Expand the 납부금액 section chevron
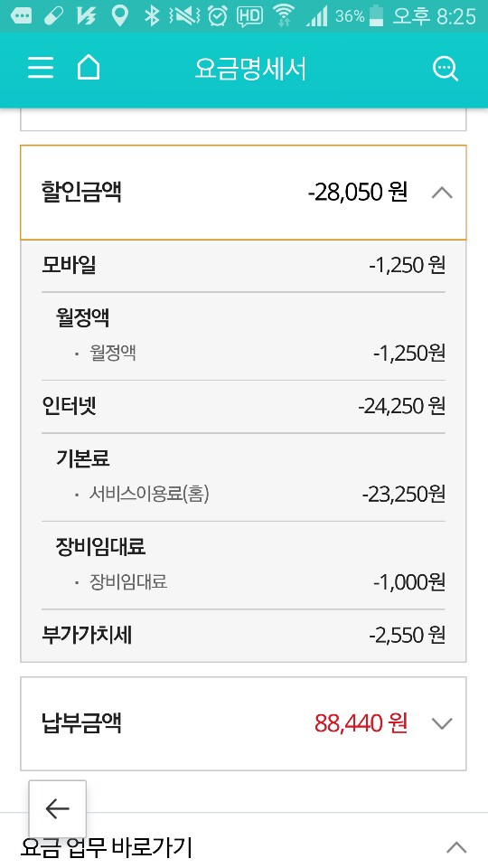488x868 pixels. pyautogui.click(x=442, y=723)
